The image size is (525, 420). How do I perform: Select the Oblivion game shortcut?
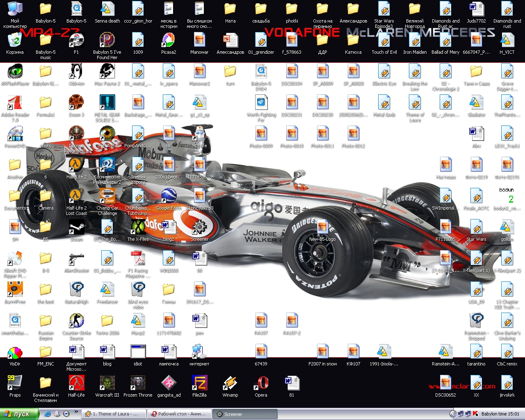tap(76, 75)
